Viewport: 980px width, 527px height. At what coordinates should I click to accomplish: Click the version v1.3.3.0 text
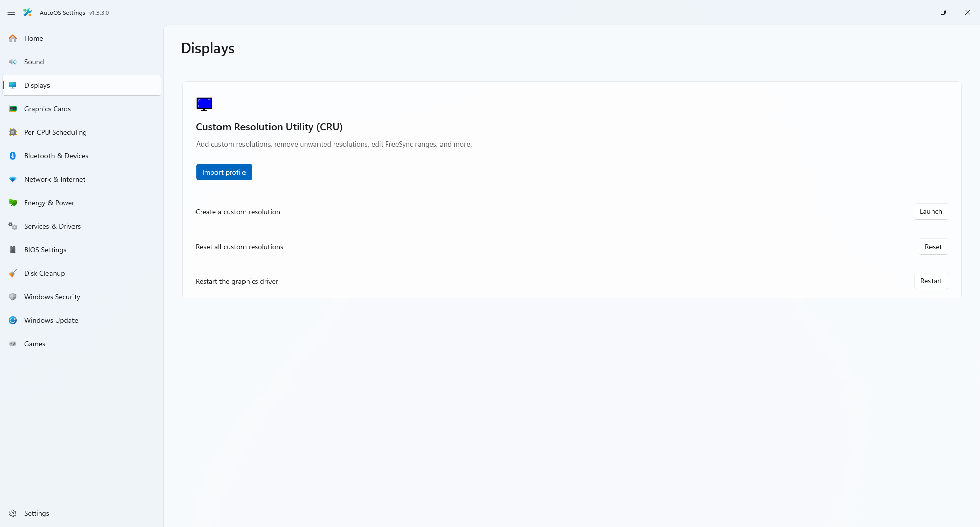click(x=99, y=13)
